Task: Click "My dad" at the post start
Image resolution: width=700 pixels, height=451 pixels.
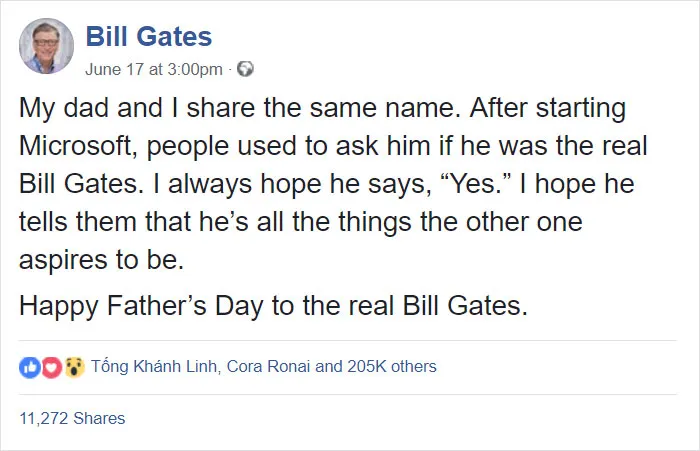Action: click(64, 109)
